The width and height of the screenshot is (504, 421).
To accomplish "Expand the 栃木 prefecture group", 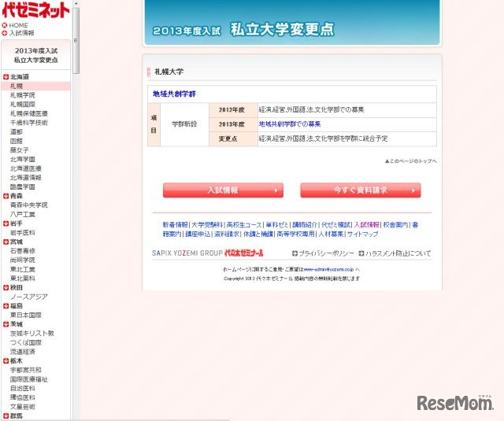I will [x=6, y=361].
